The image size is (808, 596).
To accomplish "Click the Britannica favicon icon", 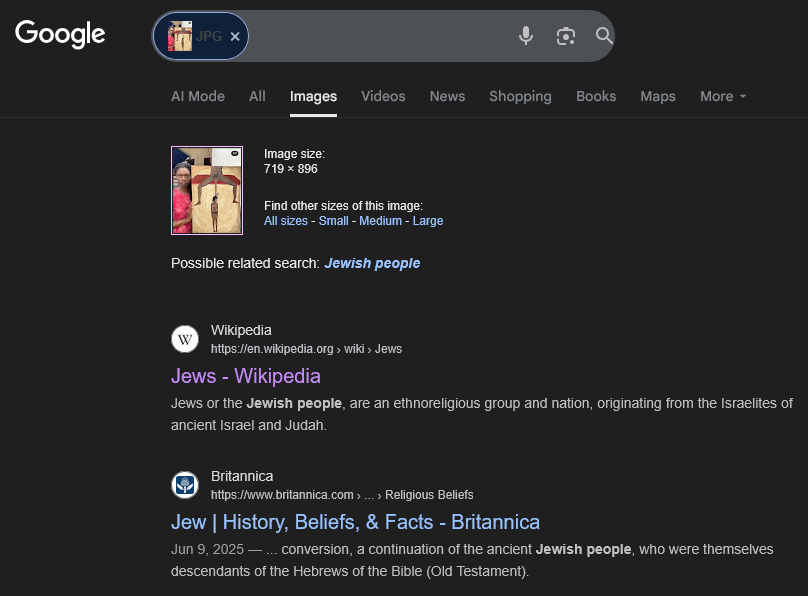I will pyautogui.click(x=185, y=485).
